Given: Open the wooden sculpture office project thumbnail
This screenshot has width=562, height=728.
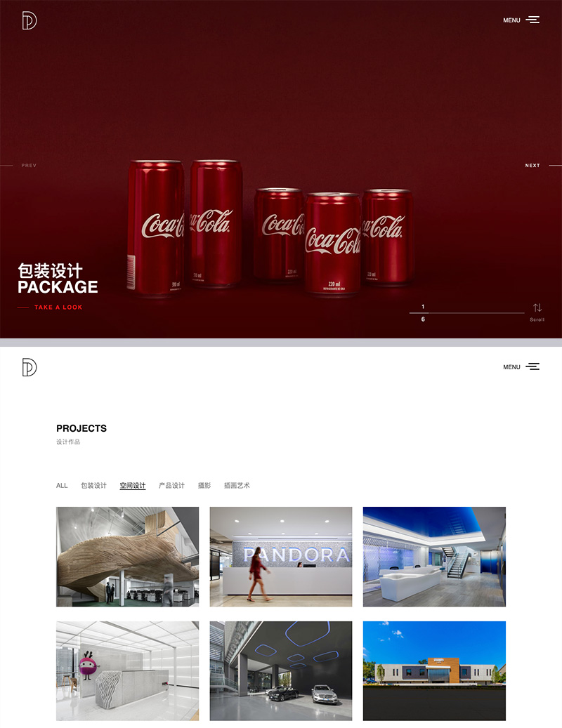Looking at the screenshot, I should click(x=127, y=557).
